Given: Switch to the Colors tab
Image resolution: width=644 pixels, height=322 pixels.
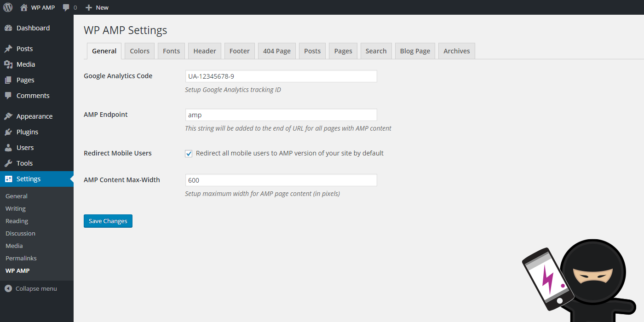Looking at the screenshot, I should [x=139, y=51].
